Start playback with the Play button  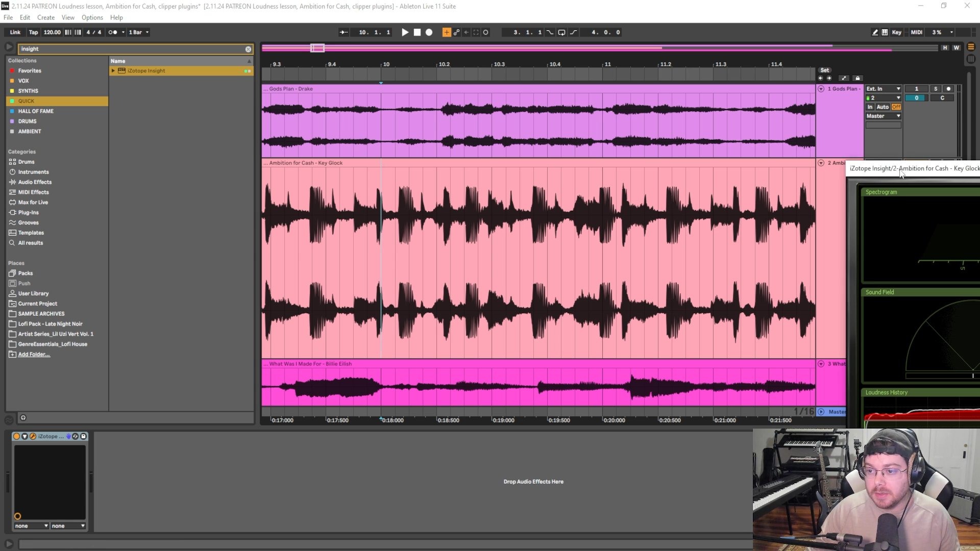click(x=405, y=32)
